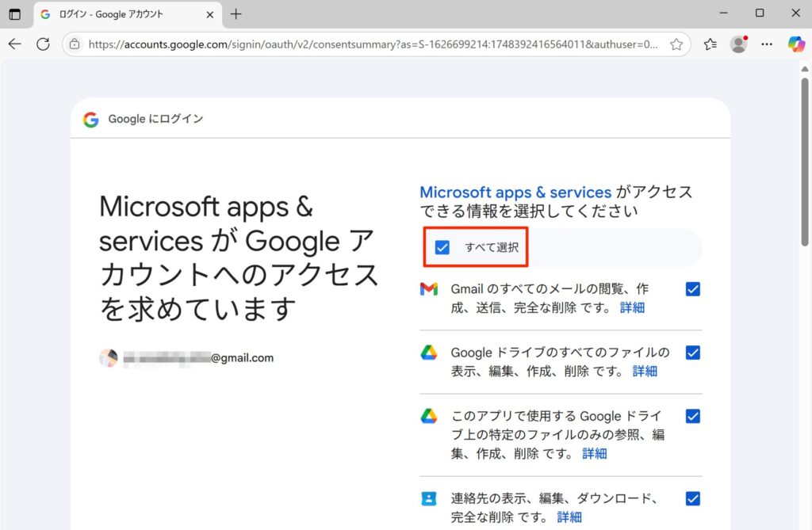Reload the Google sign-in page

[x=43, y=44]
